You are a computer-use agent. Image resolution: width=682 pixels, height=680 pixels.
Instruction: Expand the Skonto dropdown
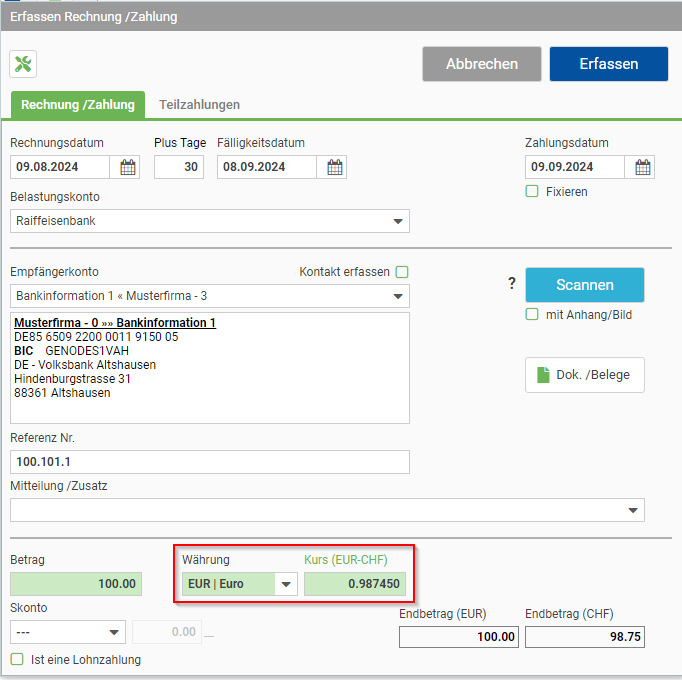68,632
